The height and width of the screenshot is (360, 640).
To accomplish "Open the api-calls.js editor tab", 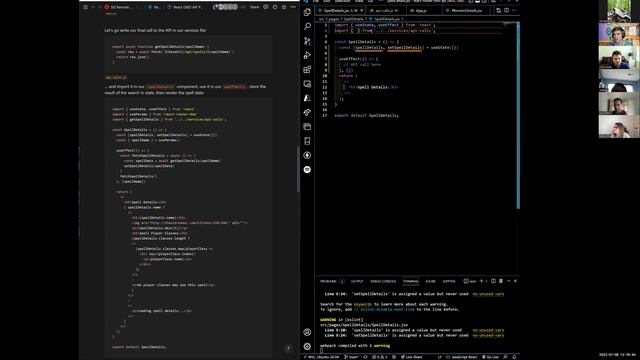I will click(x=386, y=11).
